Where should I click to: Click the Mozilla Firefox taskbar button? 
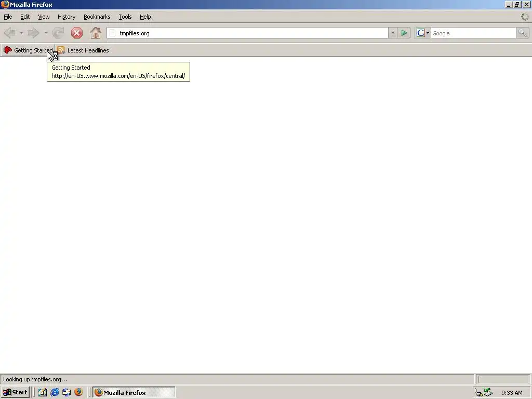(134, 393)
